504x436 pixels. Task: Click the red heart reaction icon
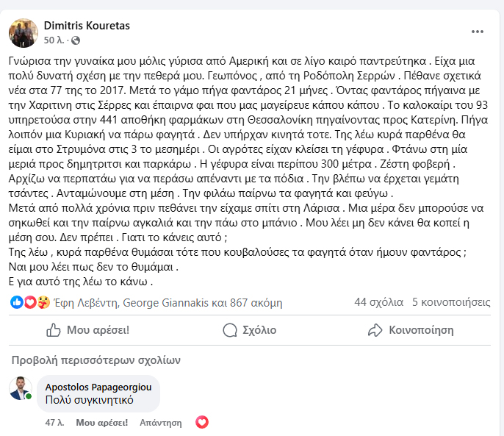29,302
